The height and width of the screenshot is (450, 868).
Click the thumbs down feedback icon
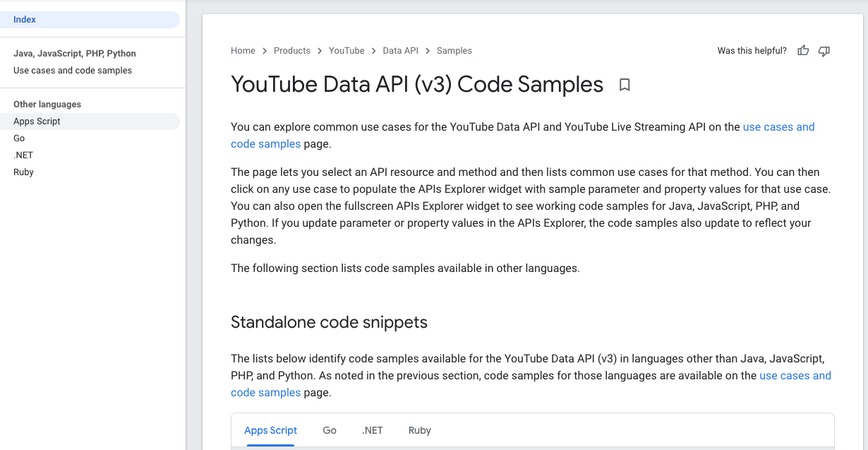click(x=824, y=50)
